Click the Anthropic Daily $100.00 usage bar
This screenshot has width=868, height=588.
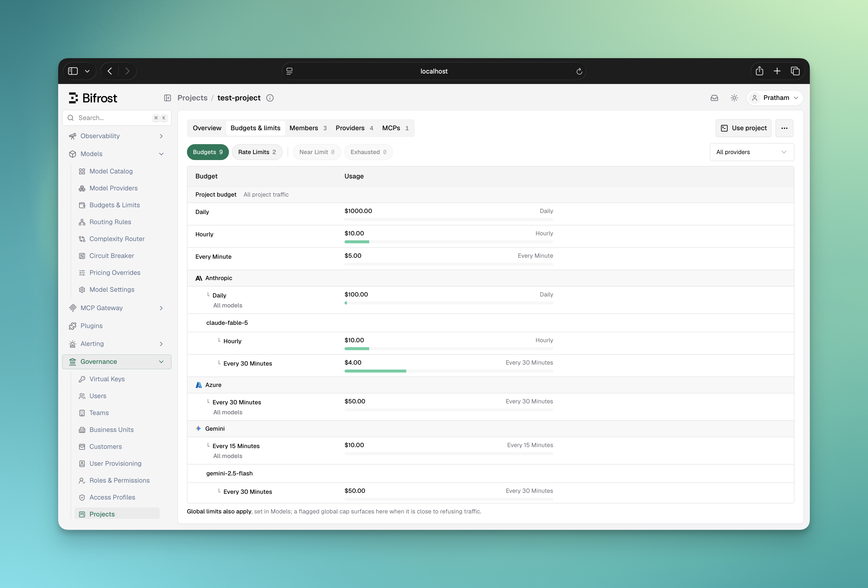(449, 303)
